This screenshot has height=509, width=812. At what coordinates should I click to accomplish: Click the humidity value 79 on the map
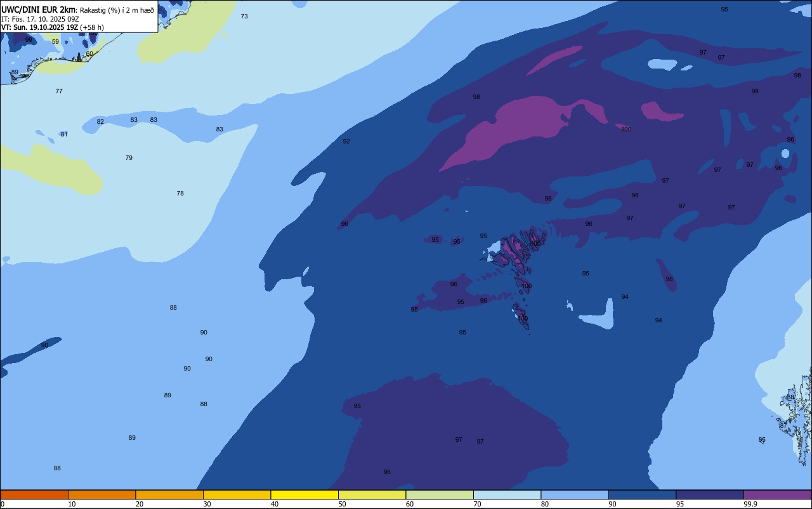click(x=129, y=157)
